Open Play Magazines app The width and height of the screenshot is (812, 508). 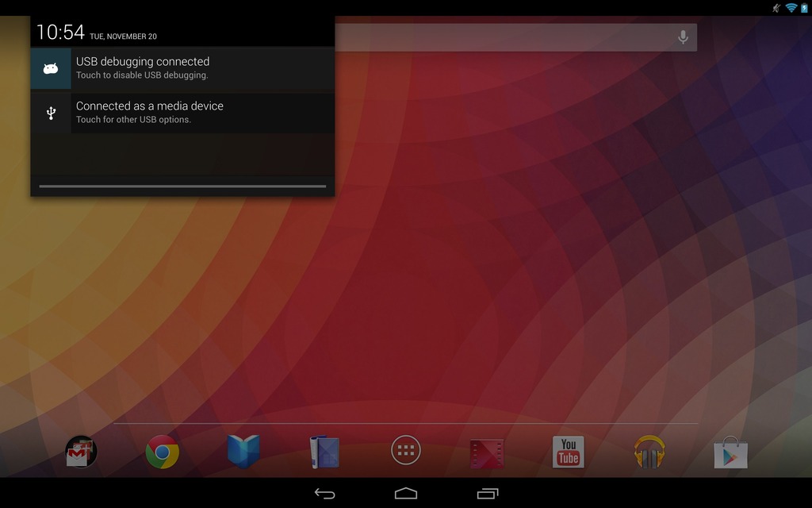tap(324, 452)
